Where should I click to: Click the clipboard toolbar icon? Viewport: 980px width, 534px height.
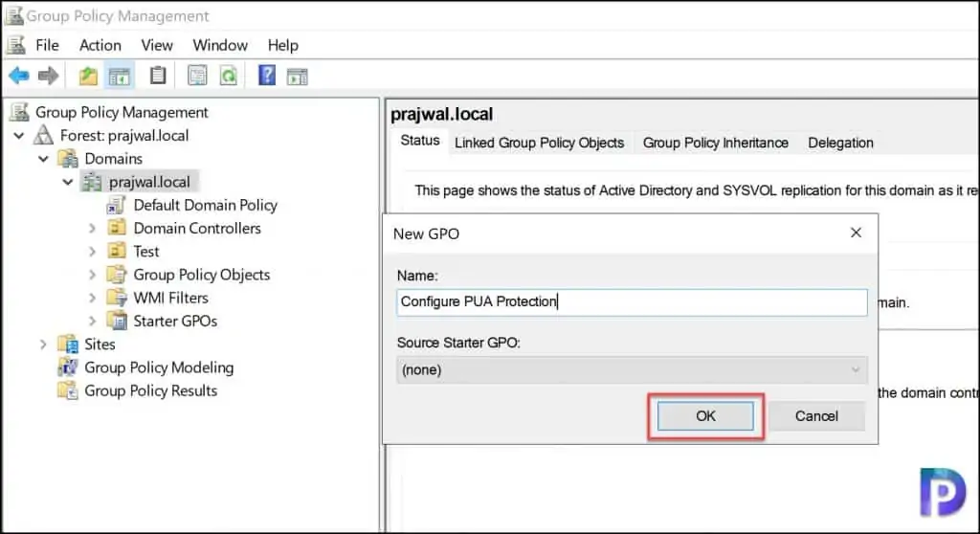158,76
